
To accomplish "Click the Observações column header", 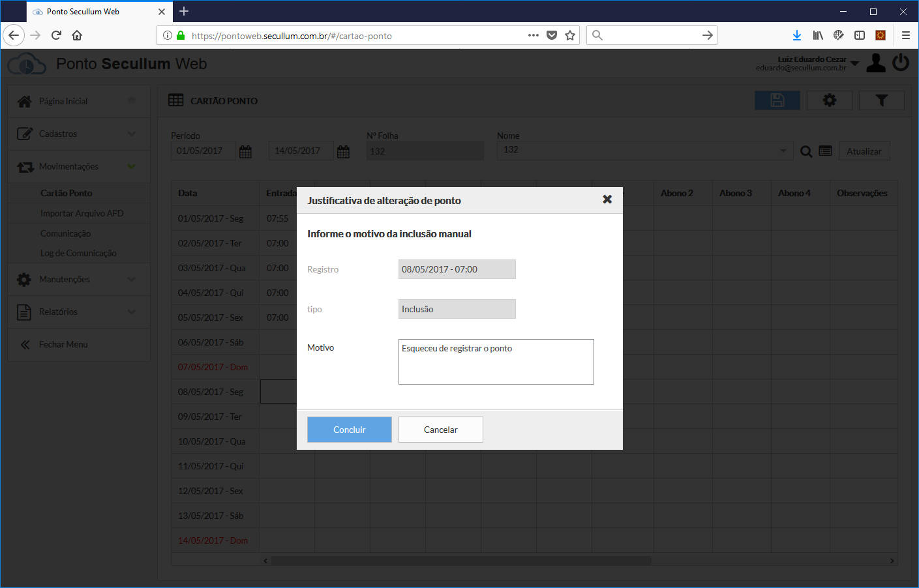I will point(862,193).
